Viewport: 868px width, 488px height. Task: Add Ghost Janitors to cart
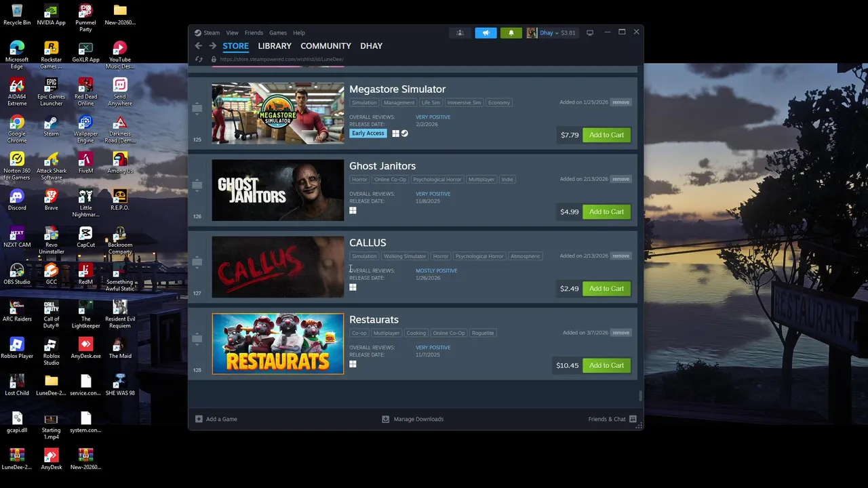606,211
